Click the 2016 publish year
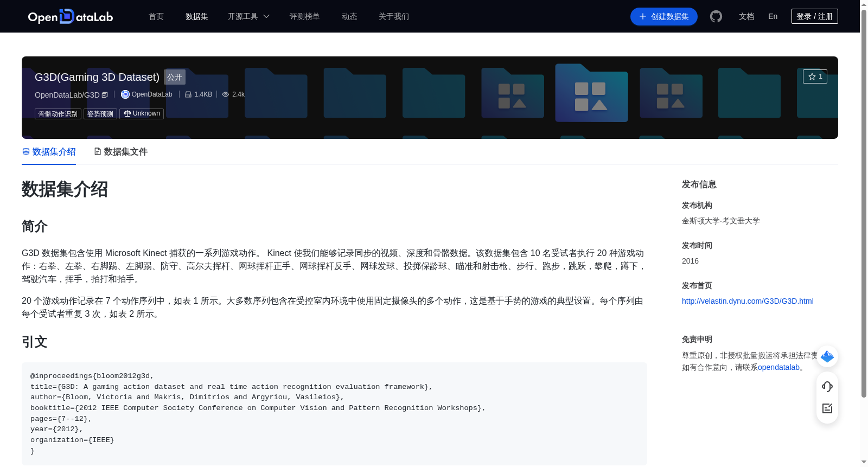 [690, 261]
